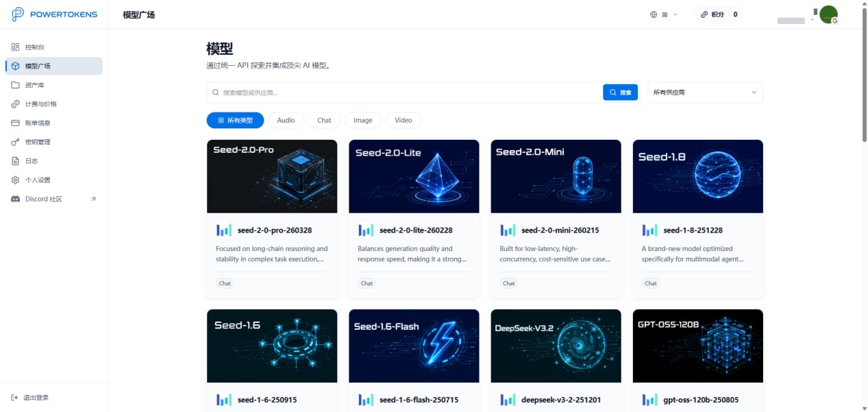The image size is (868, 412).
Task: Go to 资产库 in the sidebar
Action: tap(54, 85)
